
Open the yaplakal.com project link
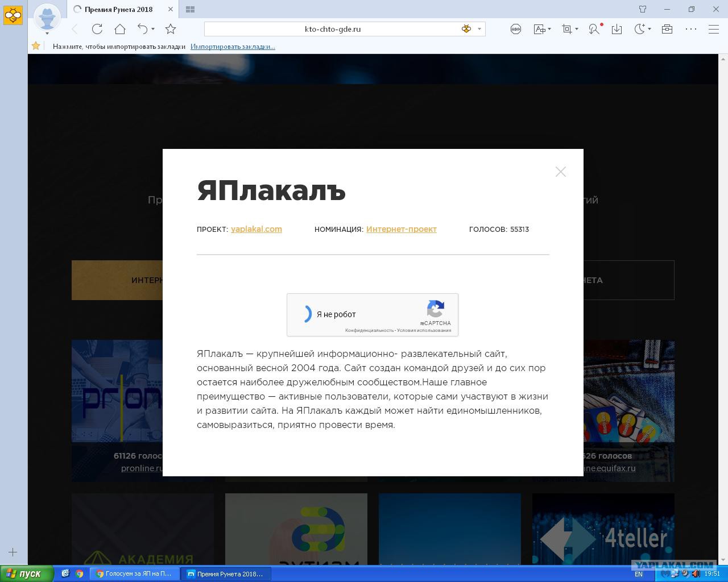click(x=257, y=229)
